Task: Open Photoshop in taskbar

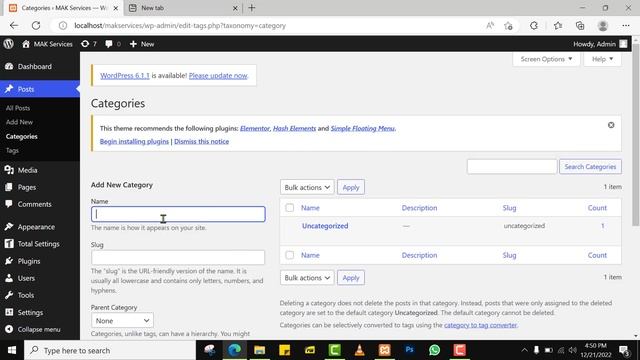Action: (409, 350)
